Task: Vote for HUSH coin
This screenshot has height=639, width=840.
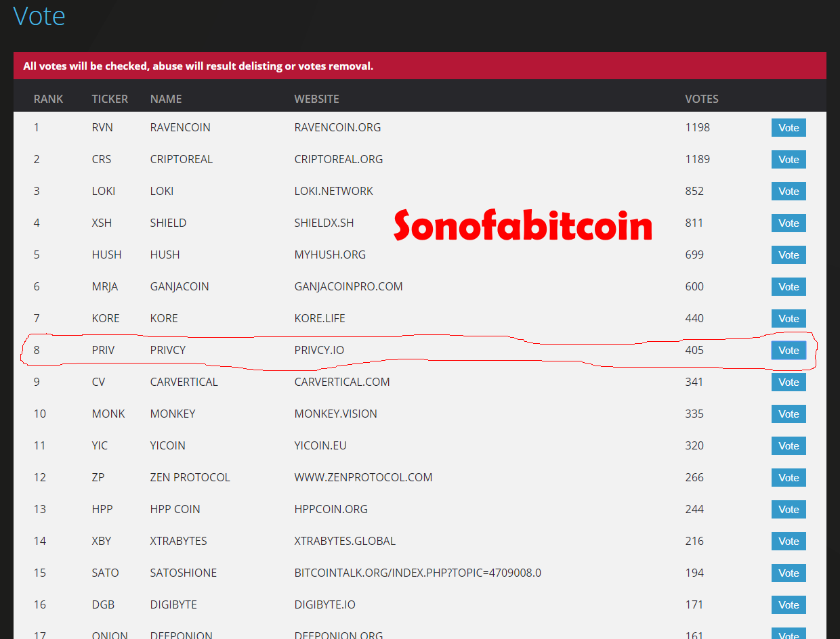Action: tap(789, 255)
